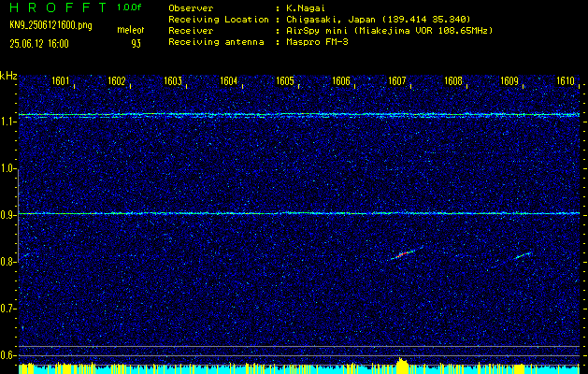Viewport: 588px width, 374px height.
Task: Click the meteor count label
Action: 131,30
